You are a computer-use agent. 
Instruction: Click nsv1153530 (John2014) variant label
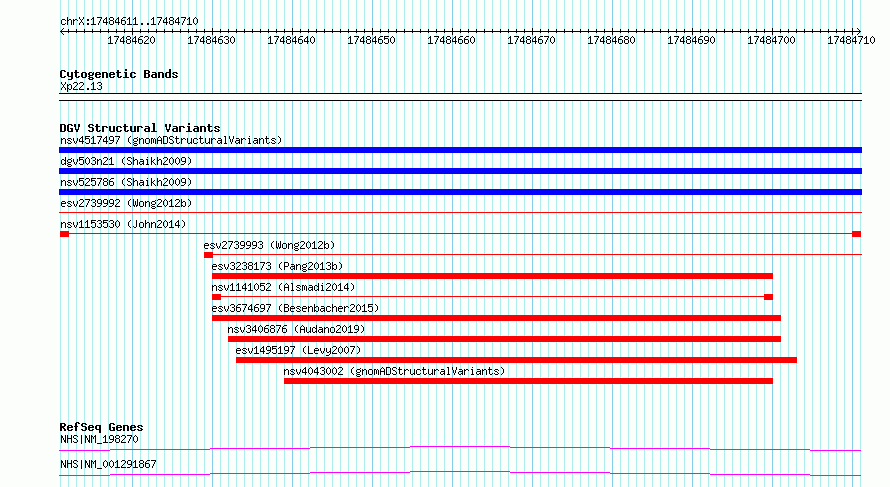(123, 224)
